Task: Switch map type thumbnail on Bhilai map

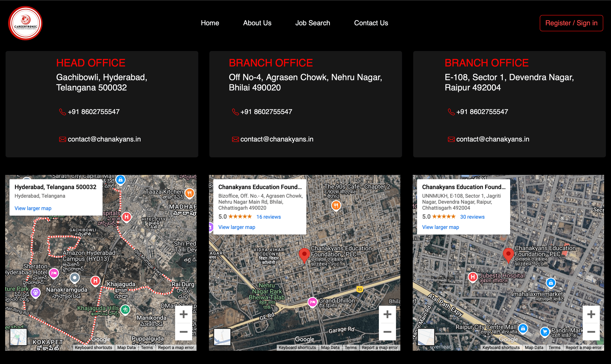Action: [222, 337]
